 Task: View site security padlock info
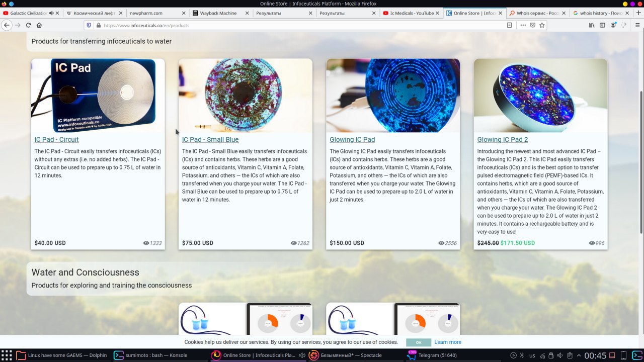(98, 25)
